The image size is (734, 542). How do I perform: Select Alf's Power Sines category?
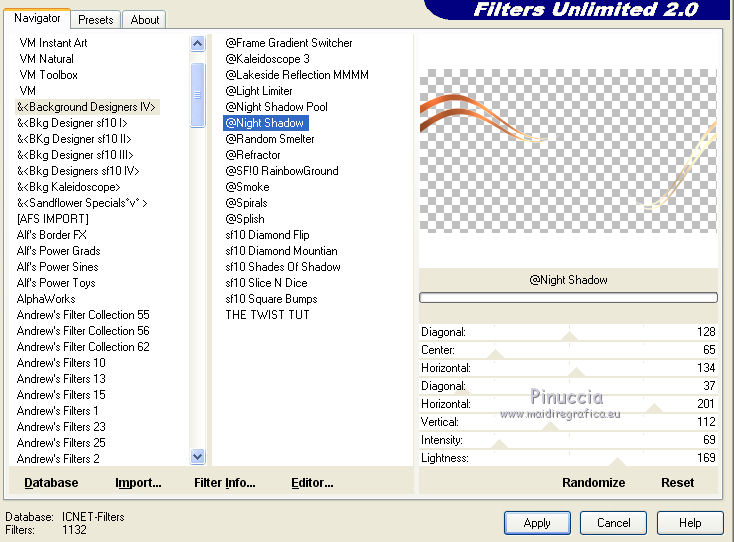58,267
